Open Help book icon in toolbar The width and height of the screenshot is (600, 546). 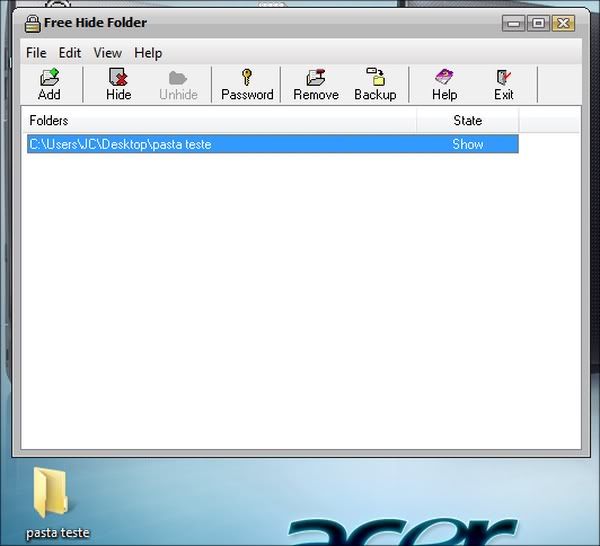pyautogui.click(x=444, y=84)
